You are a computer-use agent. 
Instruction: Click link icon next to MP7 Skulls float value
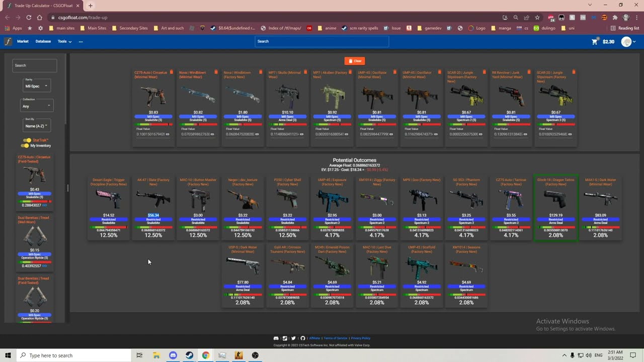click(301, 134)
